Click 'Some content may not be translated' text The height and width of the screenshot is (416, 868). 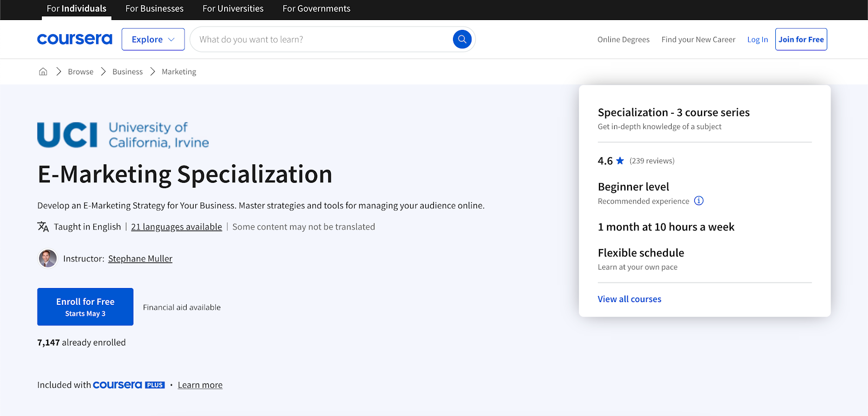(x=304, y=227)
